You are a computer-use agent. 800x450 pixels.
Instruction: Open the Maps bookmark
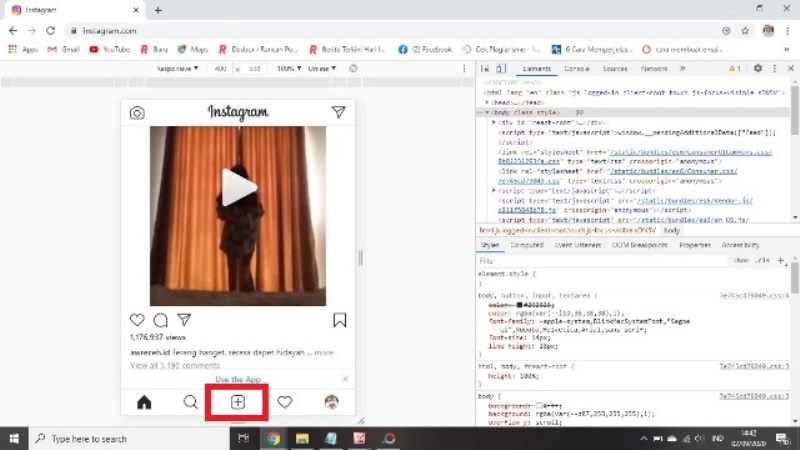tap(193, 49)
